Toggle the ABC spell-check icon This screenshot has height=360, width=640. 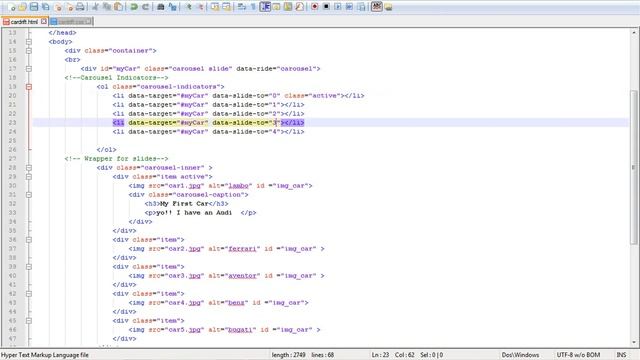click(x=376, y=7)
